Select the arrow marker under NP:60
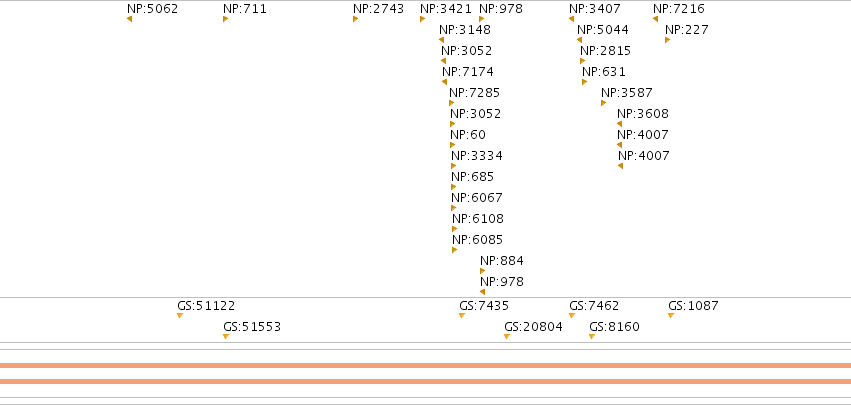The width and height of the screenshot is (851, 405). [x=453, y=145]
